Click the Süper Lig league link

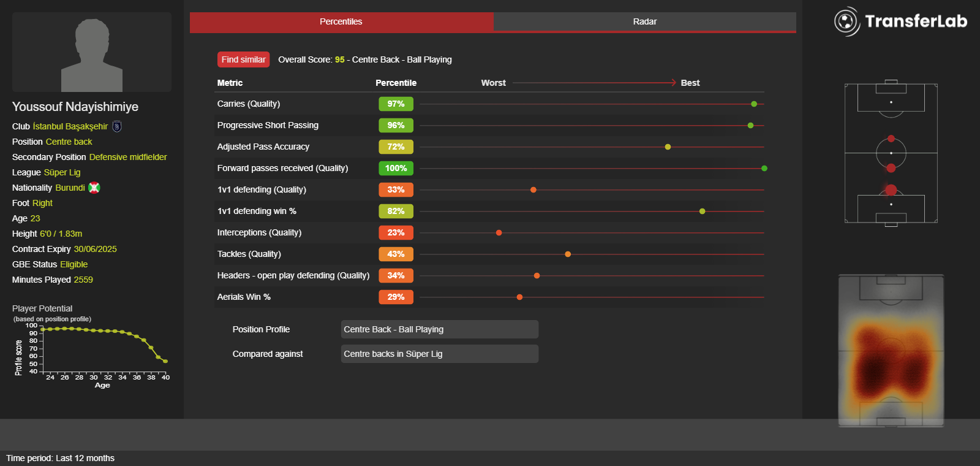(x=62, y=172)
